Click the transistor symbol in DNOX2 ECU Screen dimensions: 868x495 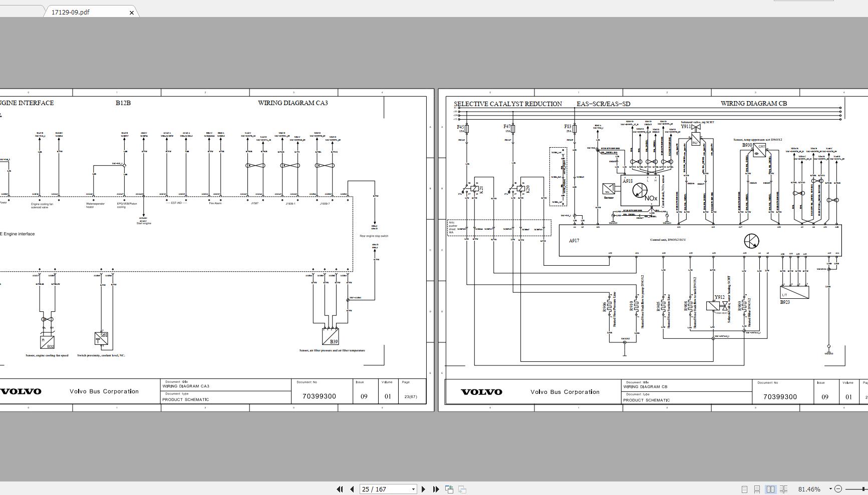point(751,241)
